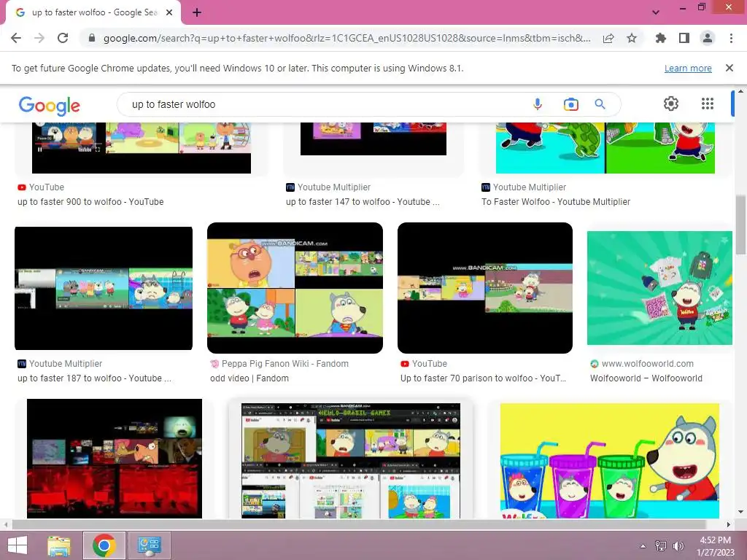
Task: Share this page via the share icon
Action: pyautogui.click(x=608, y=38)
